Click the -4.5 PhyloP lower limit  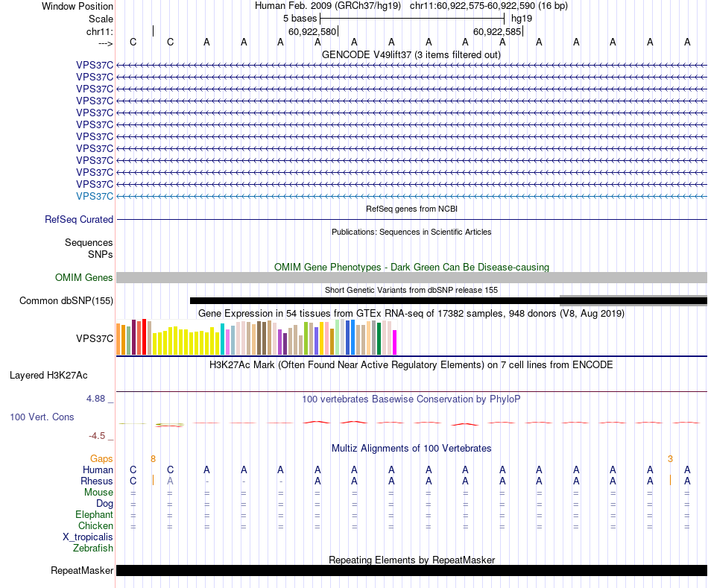click(x=97, y=436)
